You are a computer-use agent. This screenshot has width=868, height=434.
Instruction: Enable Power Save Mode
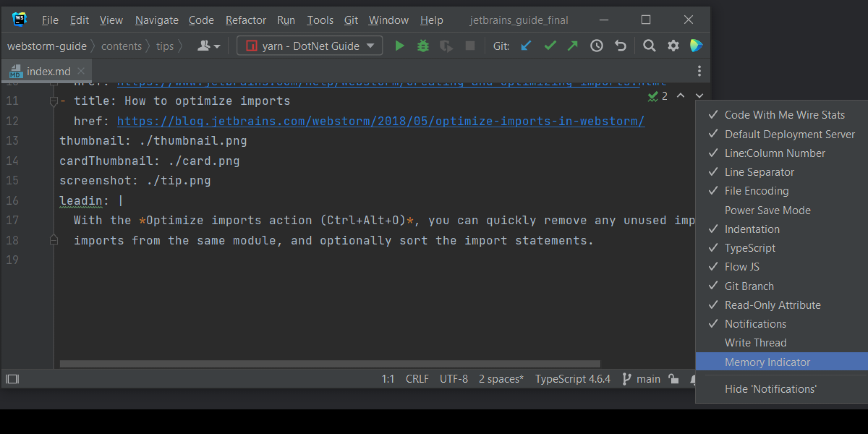[768, 210]
